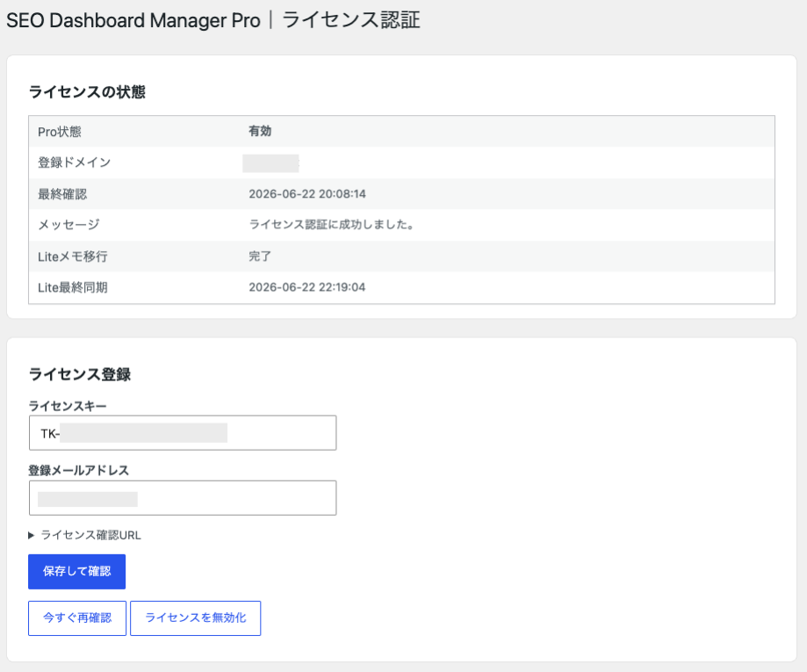Click the Lite最終同期 row label

tap(73, 287)
